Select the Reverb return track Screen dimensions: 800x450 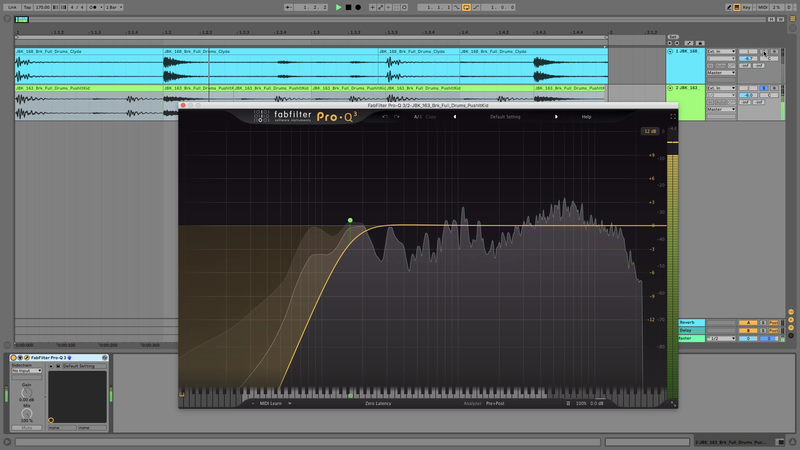click(x=691, y=322)
